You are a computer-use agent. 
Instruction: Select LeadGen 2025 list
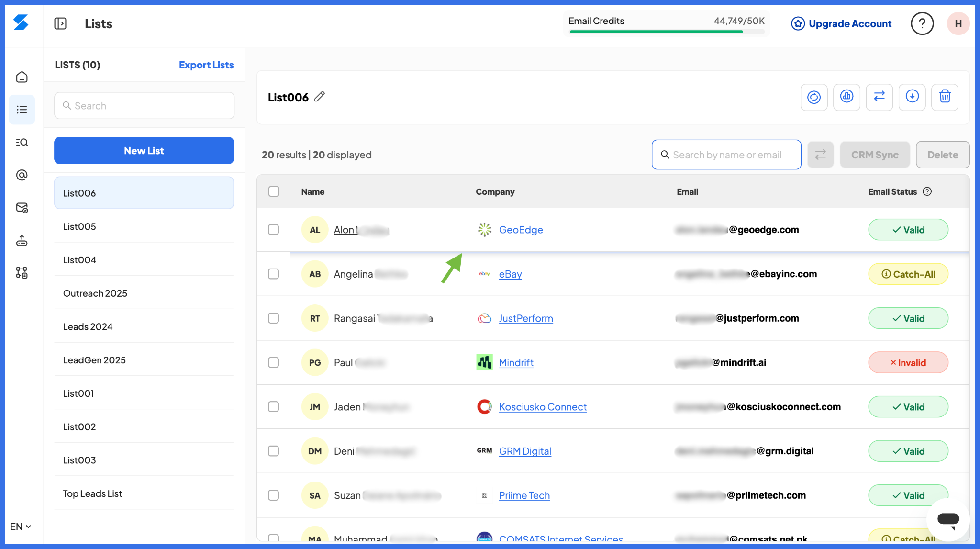point(144,360)
